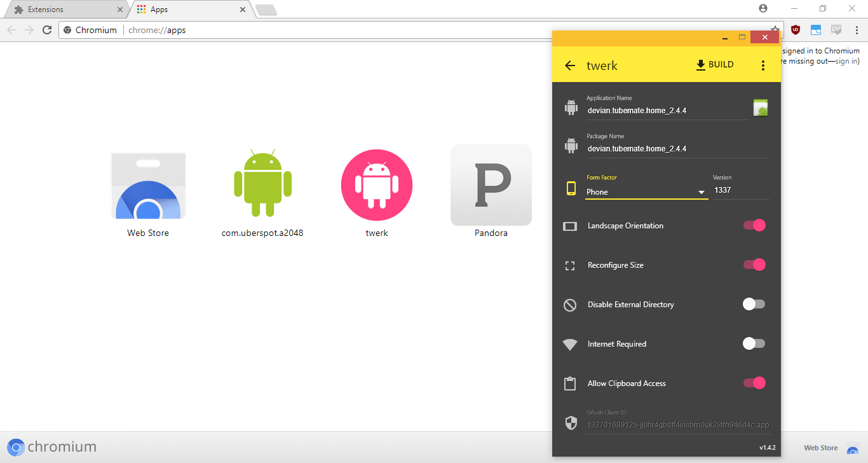This screenshot has width=868, height=463.
Task: Go back using twerk's back arrow
Action: 570,66
